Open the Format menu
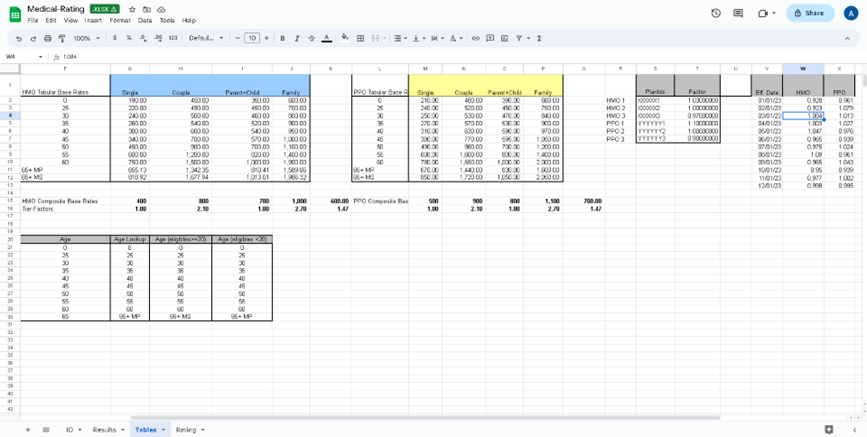Viewport: 867px width, 437px height. pos(120,20)
